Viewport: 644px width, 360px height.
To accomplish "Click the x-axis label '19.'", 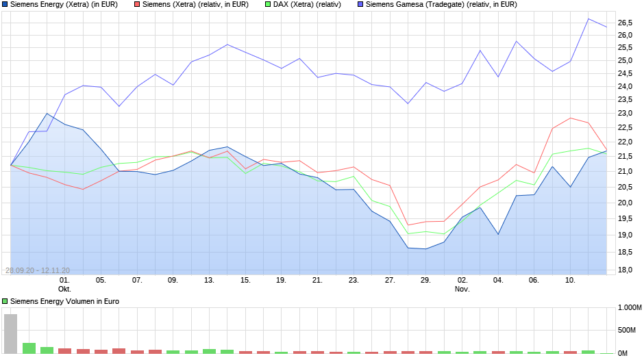I will coord(281,281).
